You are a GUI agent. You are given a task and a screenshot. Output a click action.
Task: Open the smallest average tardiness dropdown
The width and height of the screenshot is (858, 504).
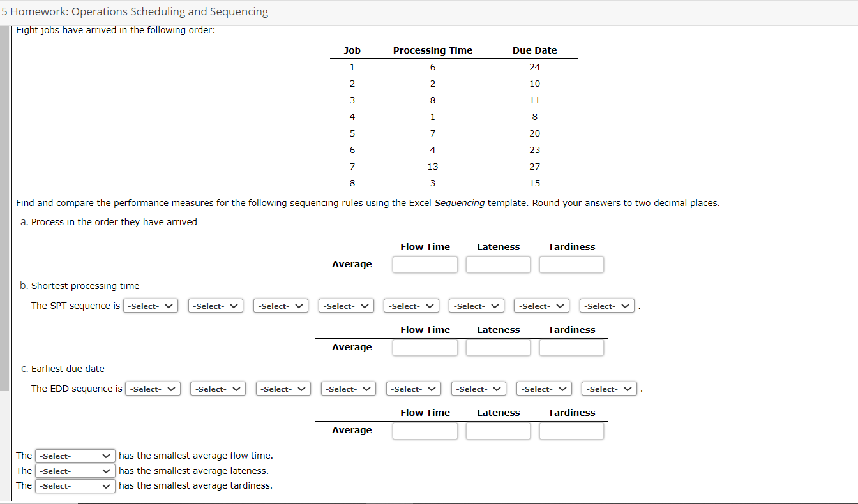point(75,485)
